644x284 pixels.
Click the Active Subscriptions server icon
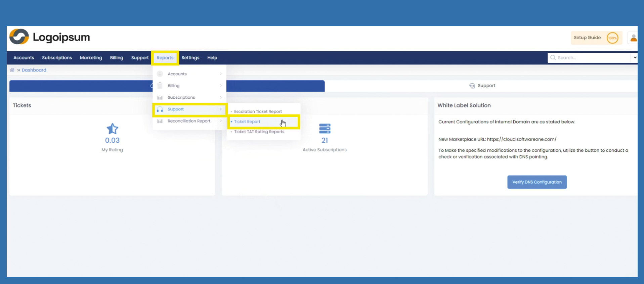[x=325, y=129]
